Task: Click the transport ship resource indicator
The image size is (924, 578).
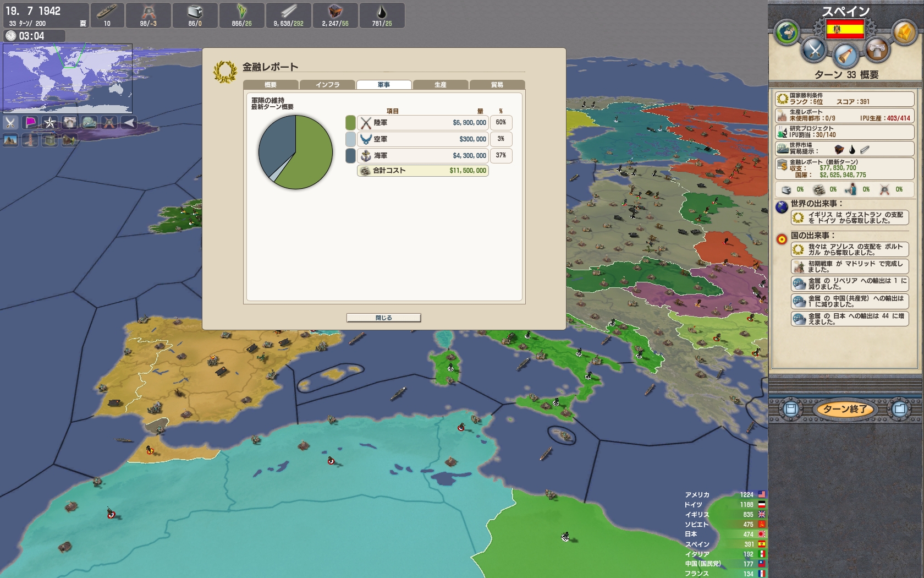Action: [107, 15]
